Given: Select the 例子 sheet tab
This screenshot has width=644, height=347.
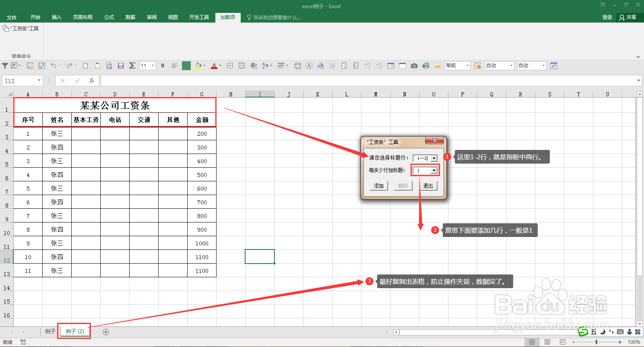Looking at the screenshot, I should (x=50, y=331).
